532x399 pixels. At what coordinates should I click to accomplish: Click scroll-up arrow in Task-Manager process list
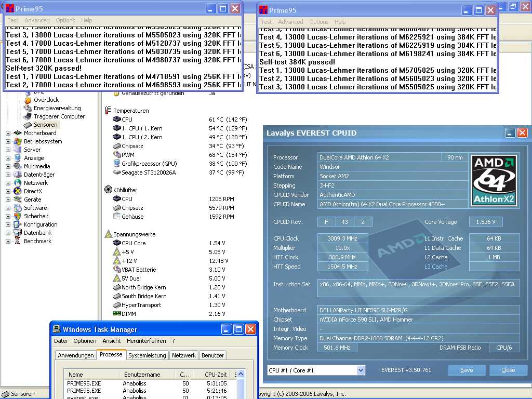click(x=241, y=374)
